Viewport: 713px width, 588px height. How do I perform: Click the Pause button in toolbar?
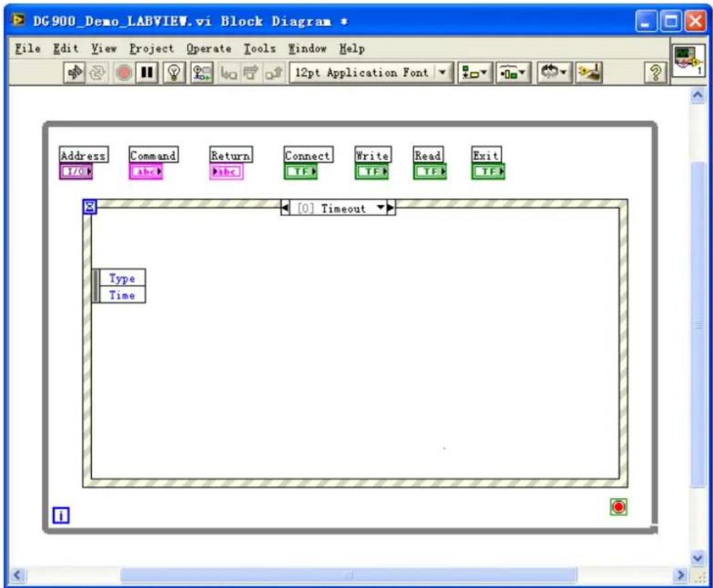click(x=147, y=73)
